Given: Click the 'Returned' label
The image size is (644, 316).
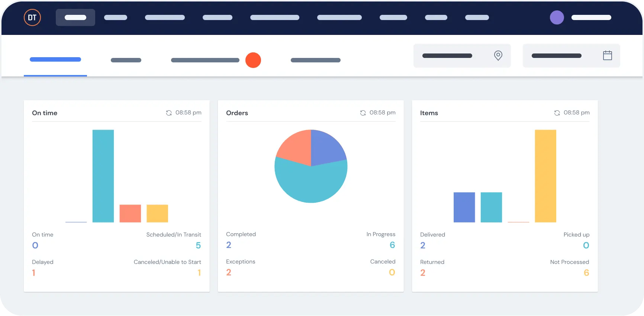Looking at the screenshot, I should [x=432, y=262].
